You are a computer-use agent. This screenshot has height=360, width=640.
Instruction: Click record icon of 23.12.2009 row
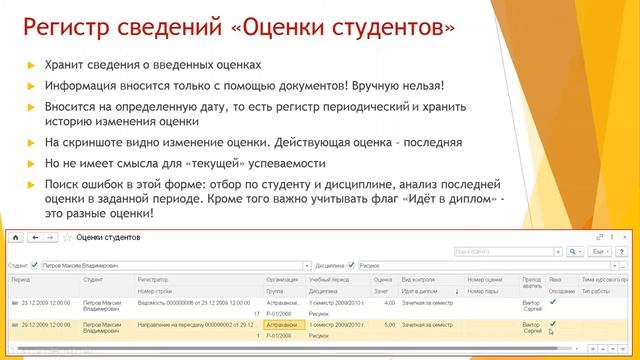(15, 303)
